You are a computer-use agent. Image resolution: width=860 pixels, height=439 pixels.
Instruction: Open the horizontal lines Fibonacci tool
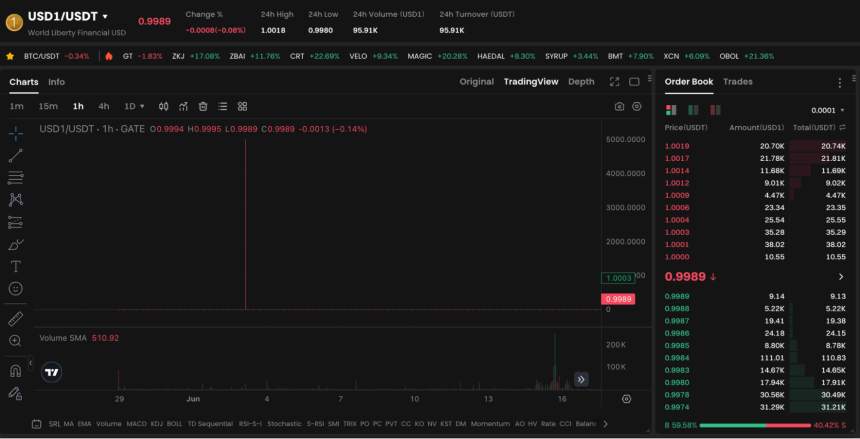(x=16, y=178)
